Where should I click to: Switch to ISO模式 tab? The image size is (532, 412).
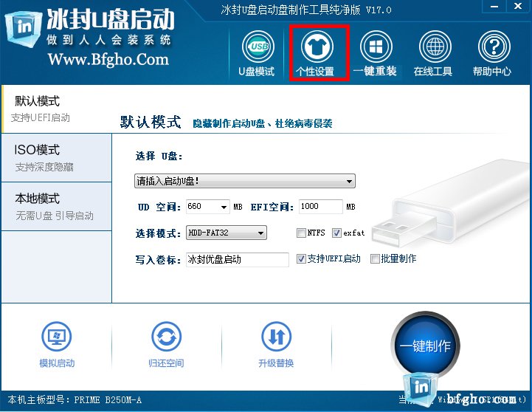[57, 158]
